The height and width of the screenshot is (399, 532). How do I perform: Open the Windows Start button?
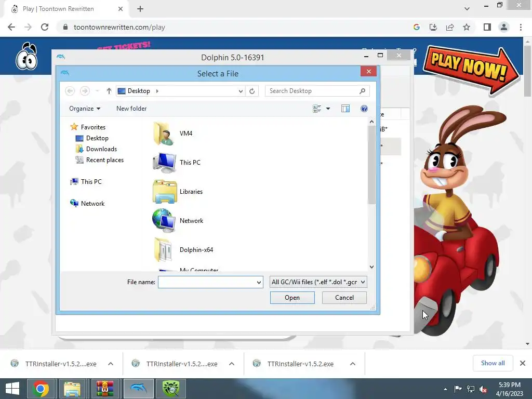click(12, 389)
